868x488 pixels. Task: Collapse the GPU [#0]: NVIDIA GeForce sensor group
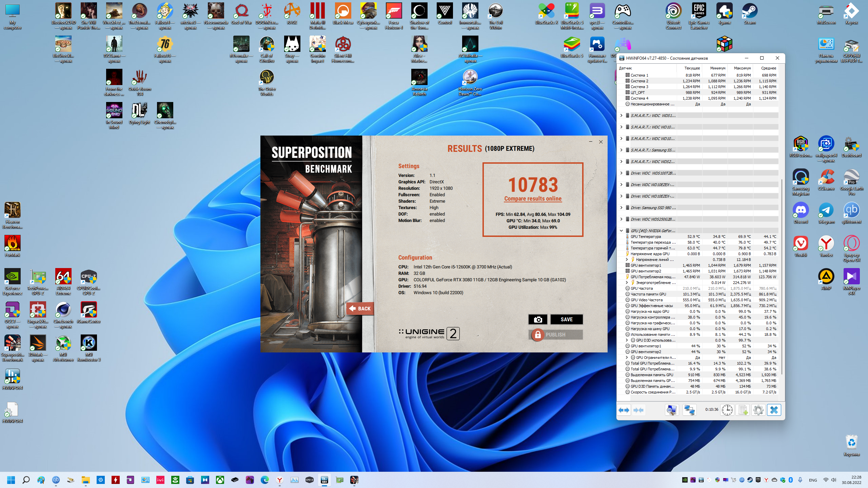point(621,230)
